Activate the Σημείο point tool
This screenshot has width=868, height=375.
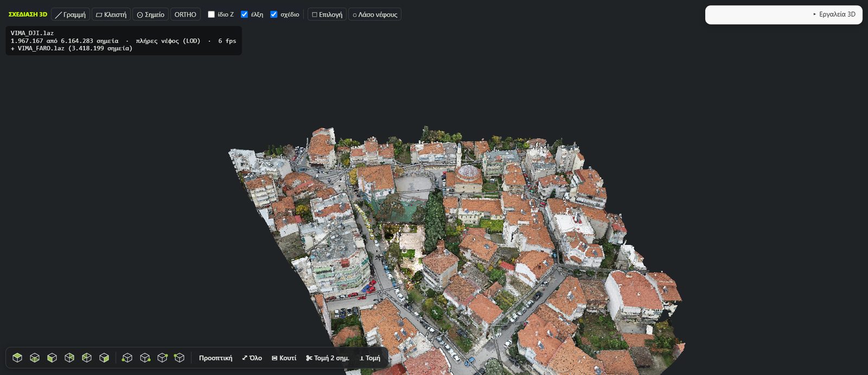click(x=150, y=15)
